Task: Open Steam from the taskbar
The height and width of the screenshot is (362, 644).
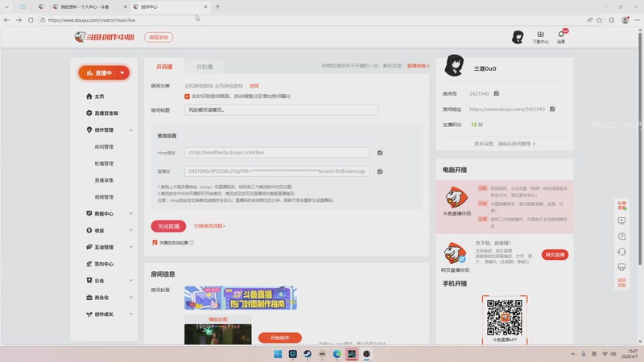Action: pos(308,354)
